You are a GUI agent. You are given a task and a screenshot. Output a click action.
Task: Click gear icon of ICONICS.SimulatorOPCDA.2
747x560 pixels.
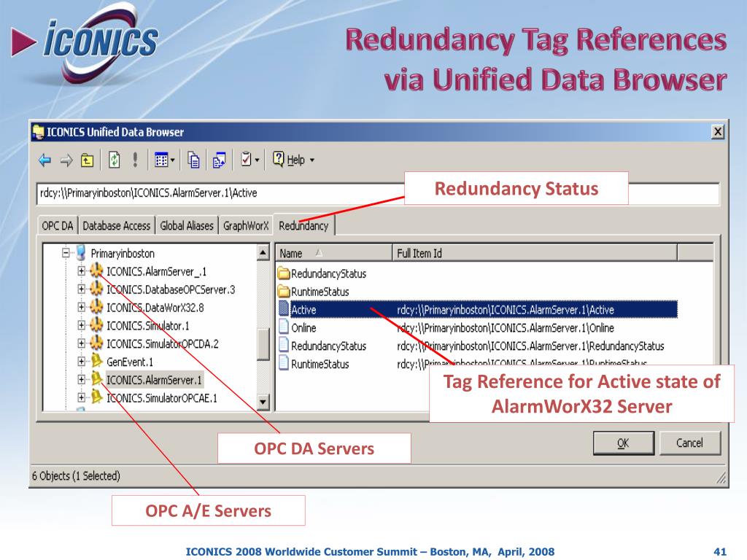pyautogui.click(x=96, y=343)
